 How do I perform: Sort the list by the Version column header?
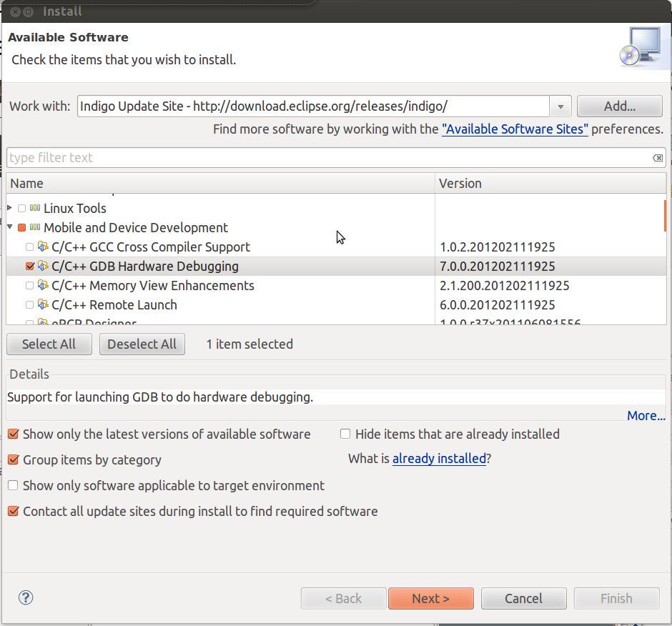coord(550,184)
